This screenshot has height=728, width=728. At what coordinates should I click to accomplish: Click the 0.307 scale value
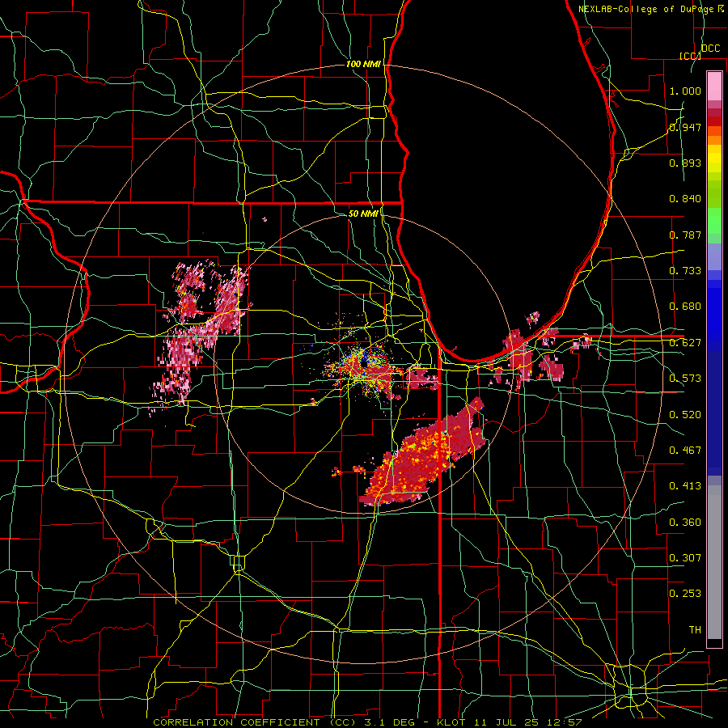tap(685, 558)
